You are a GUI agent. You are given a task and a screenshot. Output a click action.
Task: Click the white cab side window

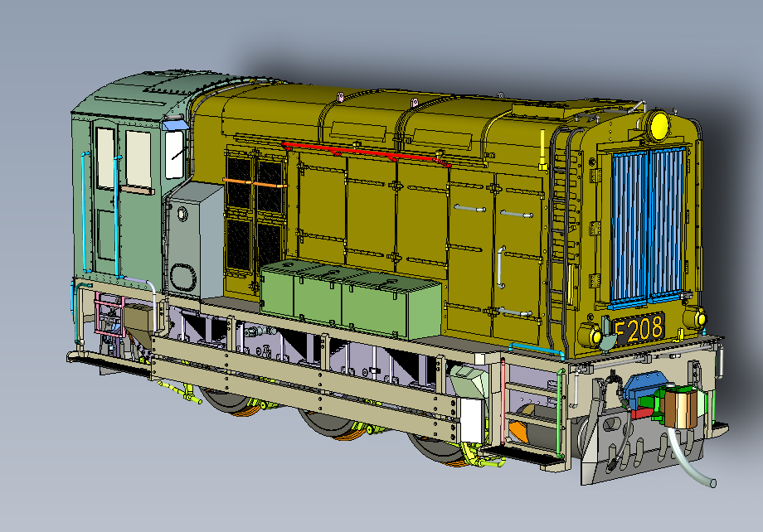point(175,154)
